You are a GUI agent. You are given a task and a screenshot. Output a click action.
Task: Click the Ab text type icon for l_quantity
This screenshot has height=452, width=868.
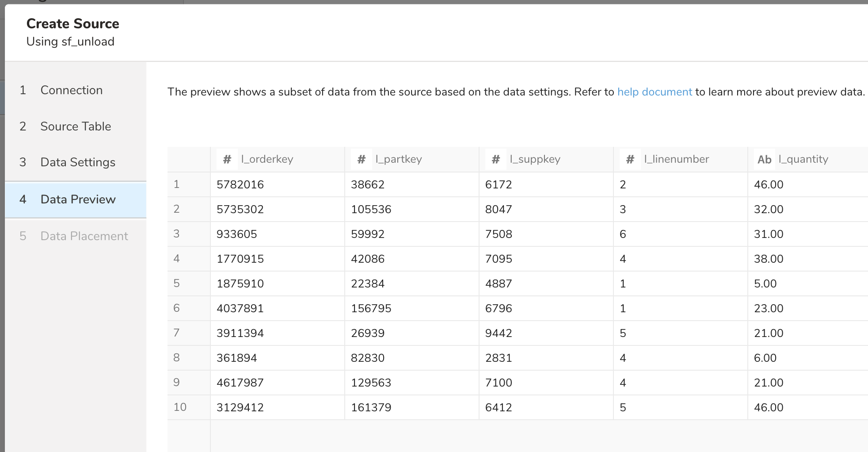click(764, 159)
